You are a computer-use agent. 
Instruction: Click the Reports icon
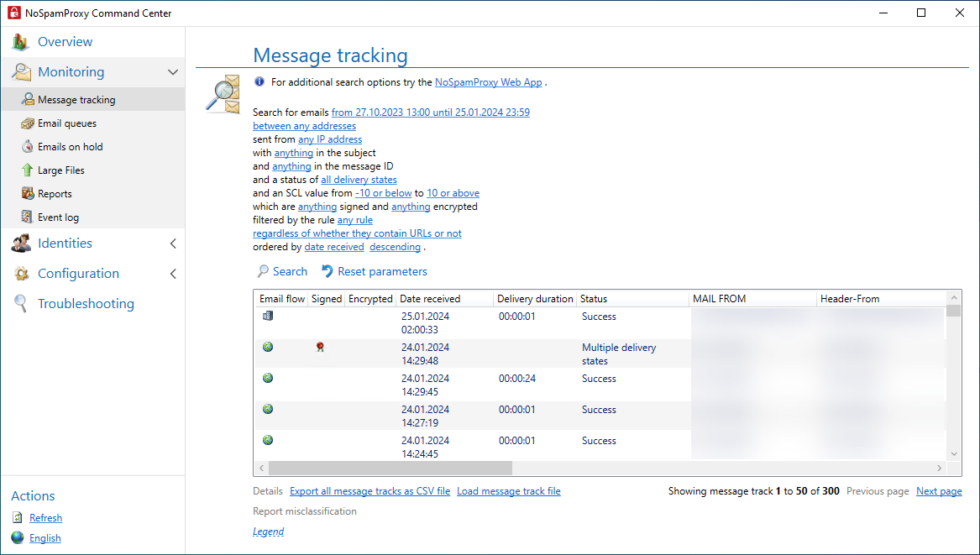click(x=28, y=193)
